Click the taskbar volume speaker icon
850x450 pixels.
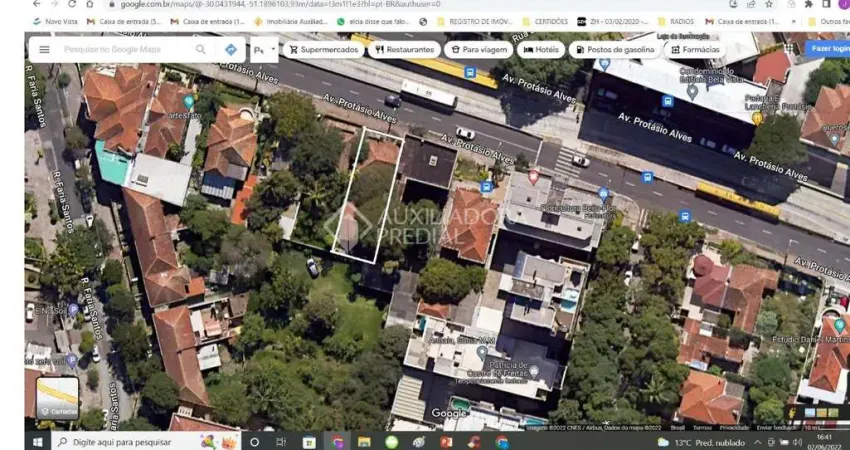(x=797, y=442)
